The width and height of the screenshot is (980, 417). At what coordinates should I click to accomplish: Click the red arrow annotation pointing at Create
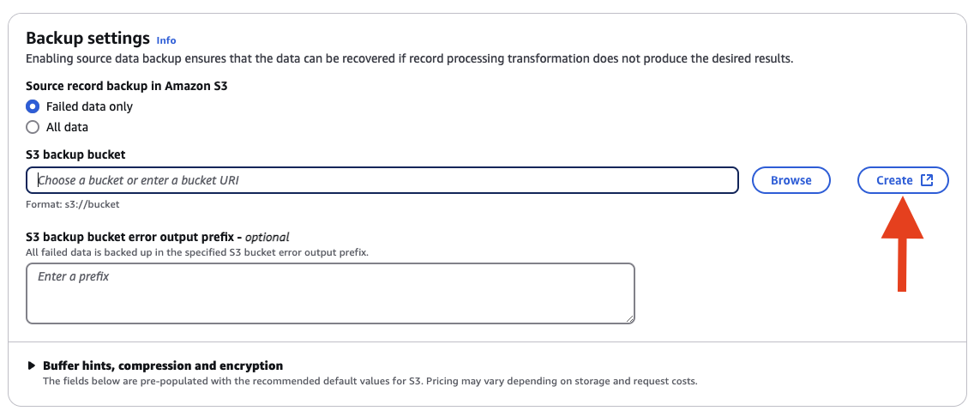pos(902,243)
